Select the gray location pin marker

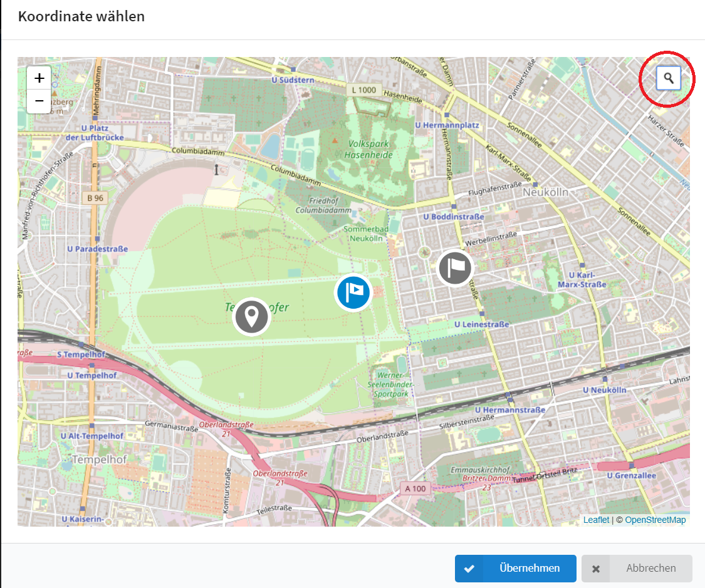[251, 317]
